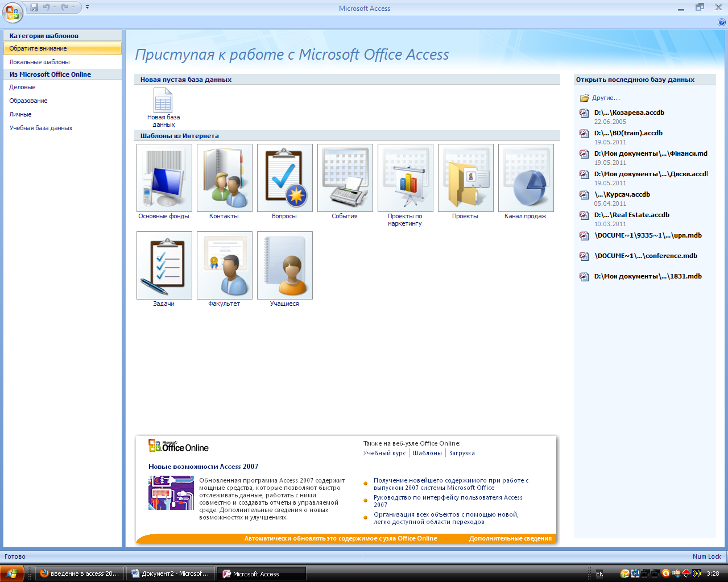
Task: Switch to введение в access Firefox taskbar window
Action: (79, 573)
